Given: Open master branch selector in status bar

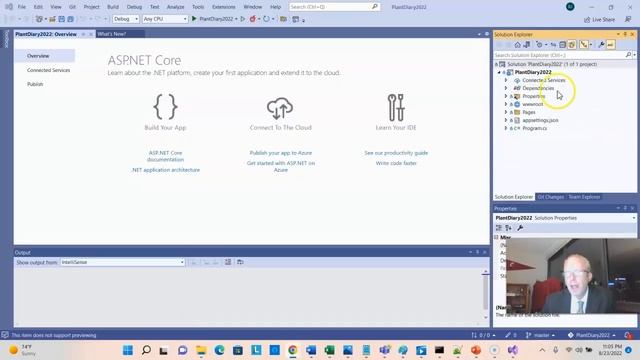Looking at the screenshot, I should point(540,335).
